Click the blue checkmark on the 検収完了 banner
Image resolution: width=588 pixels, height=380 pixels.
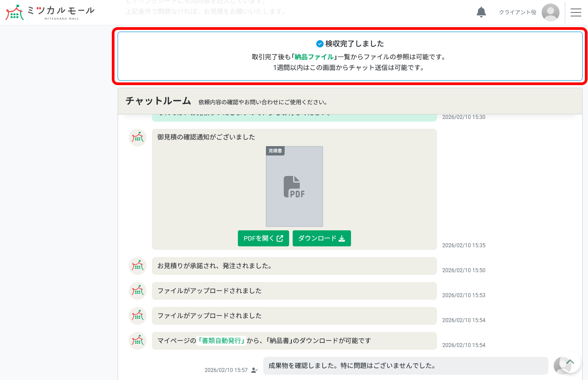[319, 43]
